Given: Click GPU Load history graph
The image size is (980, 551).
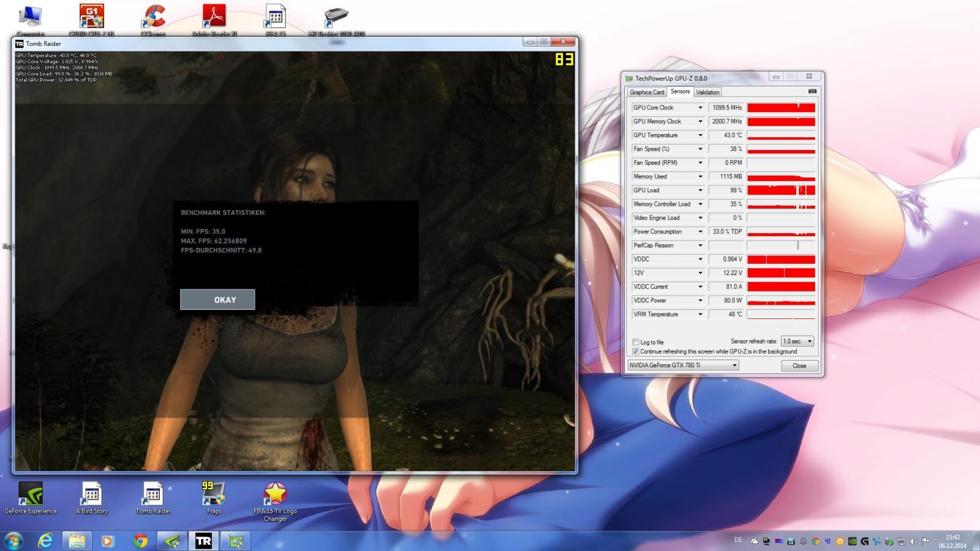Looking at the screenshot, I should click(781, 190).
